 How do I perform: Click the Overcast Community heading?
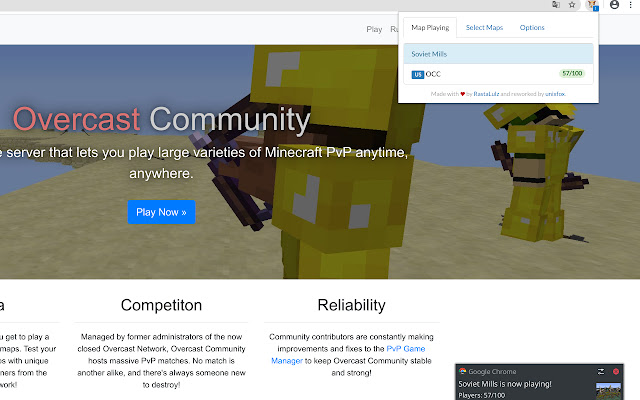point(161,120)
